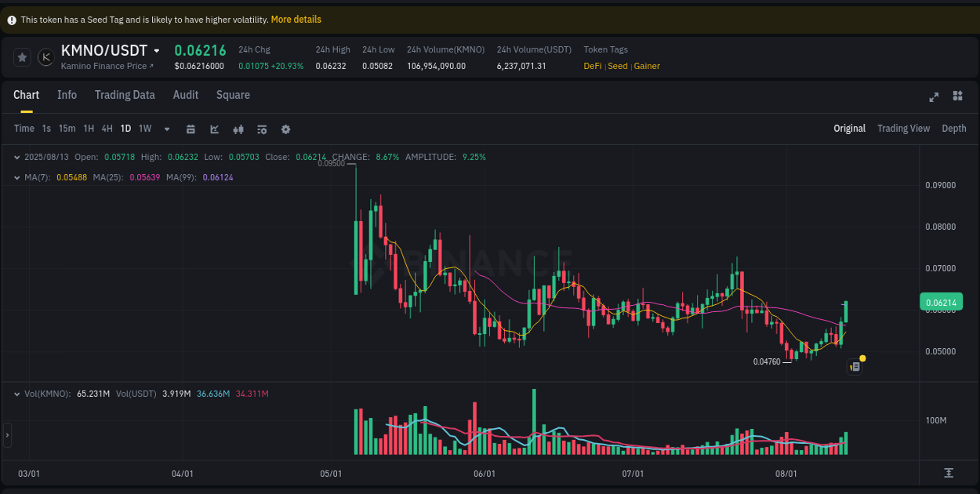
Task: Toggle favorite star for KMNO/USDT
Action: click(22, 56)
